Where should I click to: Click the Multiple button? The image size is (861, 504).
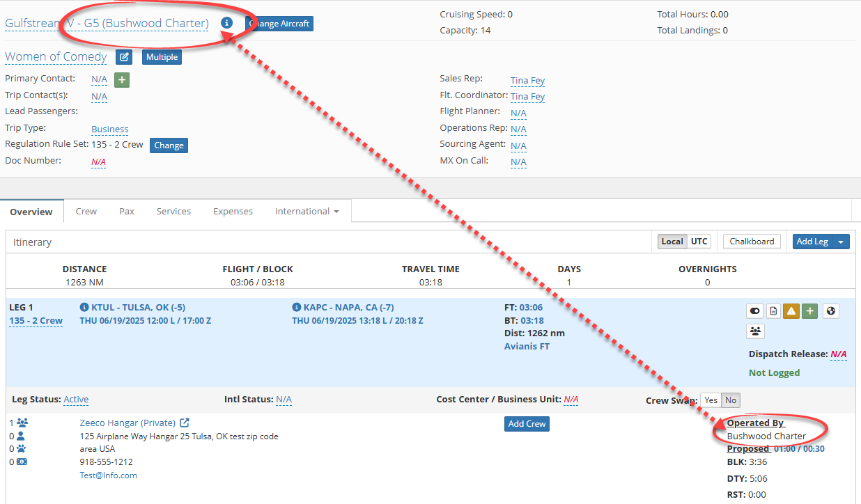pos(162,57)
